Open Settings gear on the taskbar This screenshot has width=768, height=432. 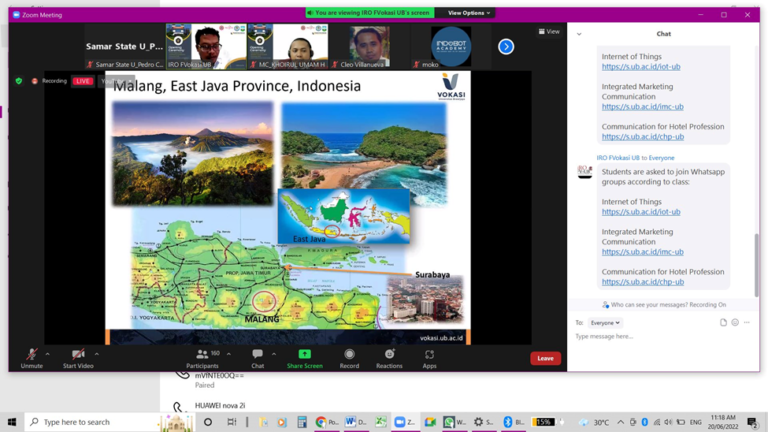coord(483,422)
